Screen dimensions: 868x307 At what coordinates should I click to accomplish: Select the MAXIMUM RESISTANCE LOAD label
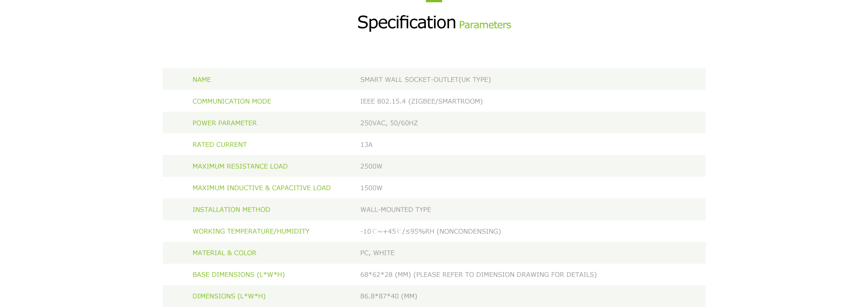point(240,166)
